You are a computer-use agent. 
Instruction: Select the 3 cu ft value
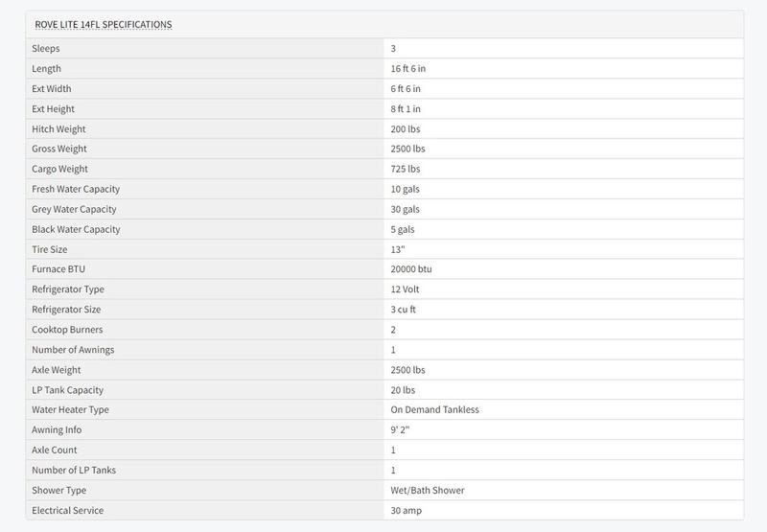(x=403, y=309)
